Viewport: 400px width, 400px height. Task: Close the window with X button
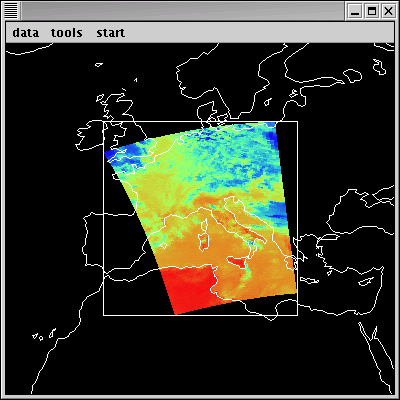pos(388,11)
